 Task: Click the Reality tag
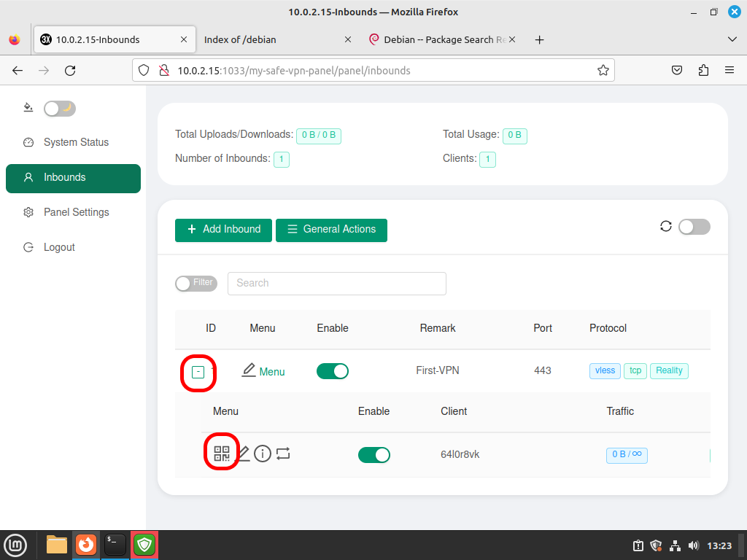tap(670, 370)
